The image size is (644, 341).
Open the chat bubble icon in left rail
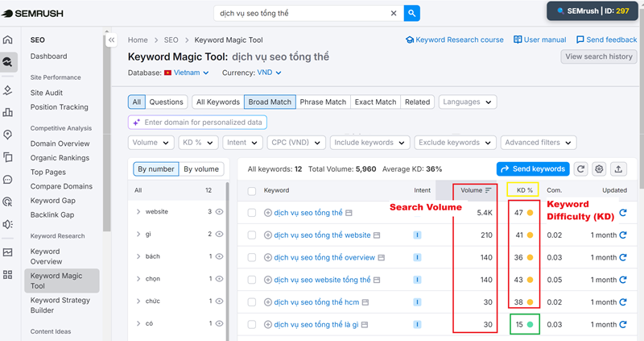pos(8,179)
